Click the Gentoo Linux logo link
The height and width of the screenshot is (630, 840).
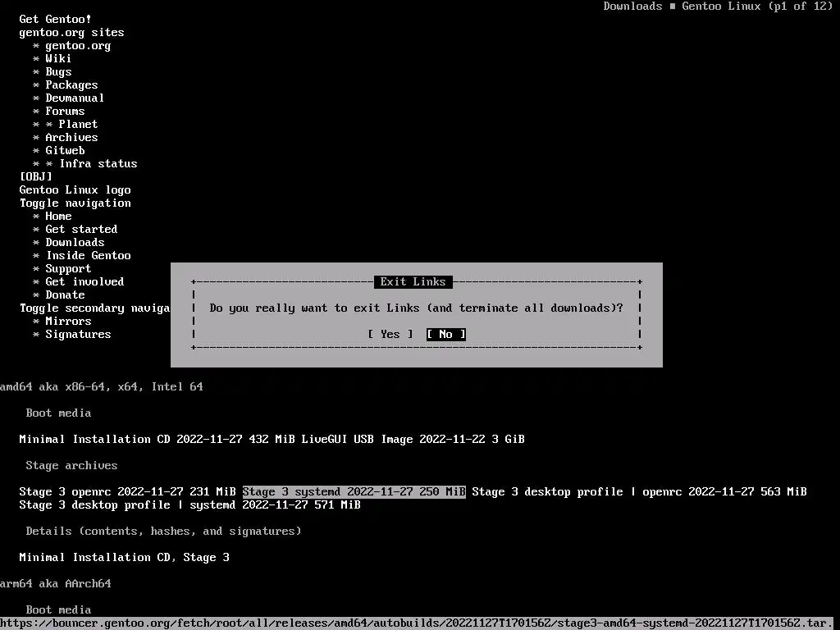tap(75, 189)
